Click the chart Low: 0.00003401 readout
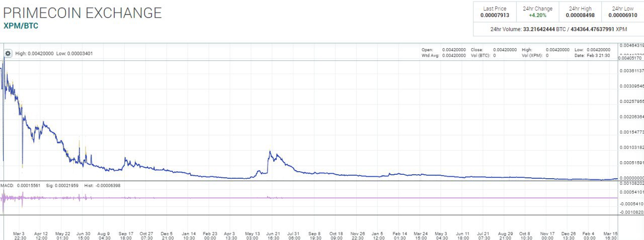 [x=74, y=53]
